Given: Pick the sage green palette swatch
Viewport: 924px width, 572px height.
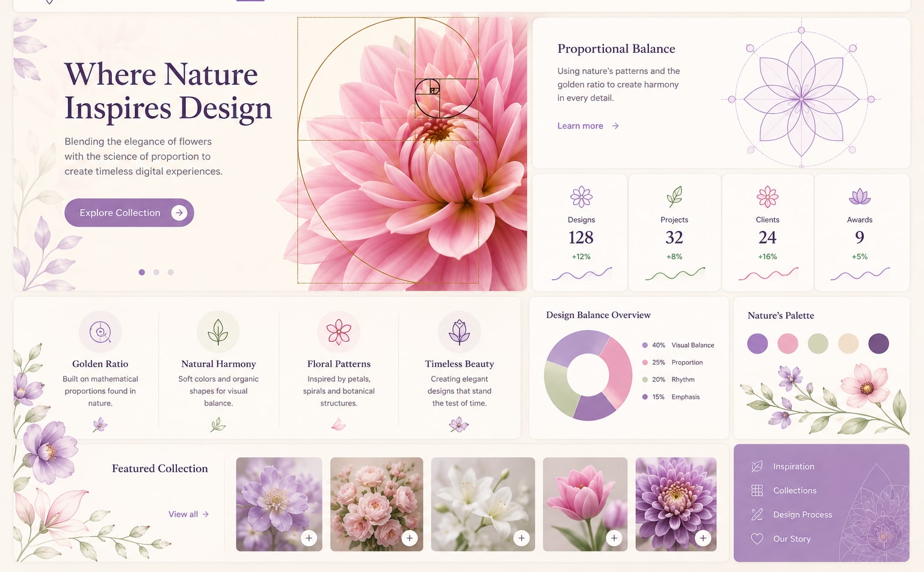Looking at the screenshot, I should tap(818, 343).
